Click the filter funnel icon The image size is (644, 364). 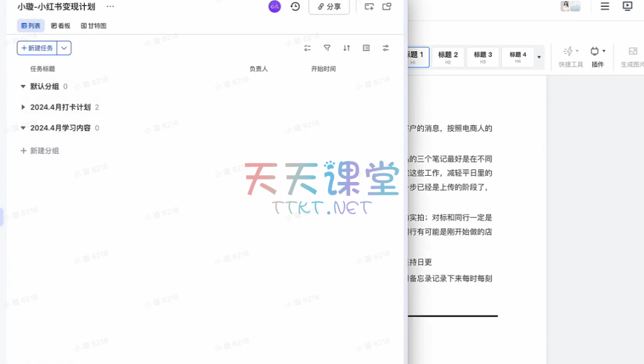[x=327, y=48]
